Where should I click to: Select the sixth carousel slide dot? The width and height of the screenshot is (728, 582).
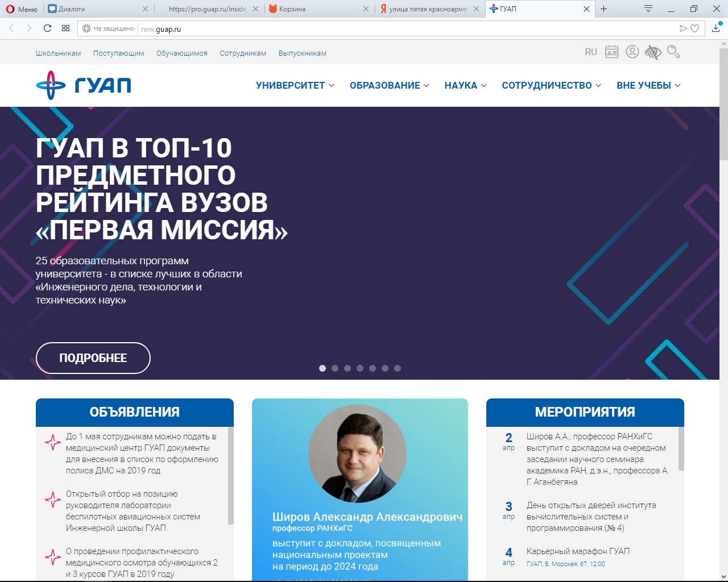[x=385, y=368]
